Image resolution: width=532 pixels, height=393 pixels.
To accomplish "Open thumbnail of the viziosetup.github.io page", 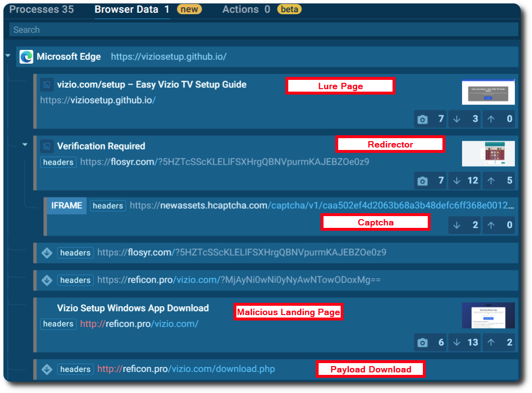I will pyautogui.click(x=488, y=92).
